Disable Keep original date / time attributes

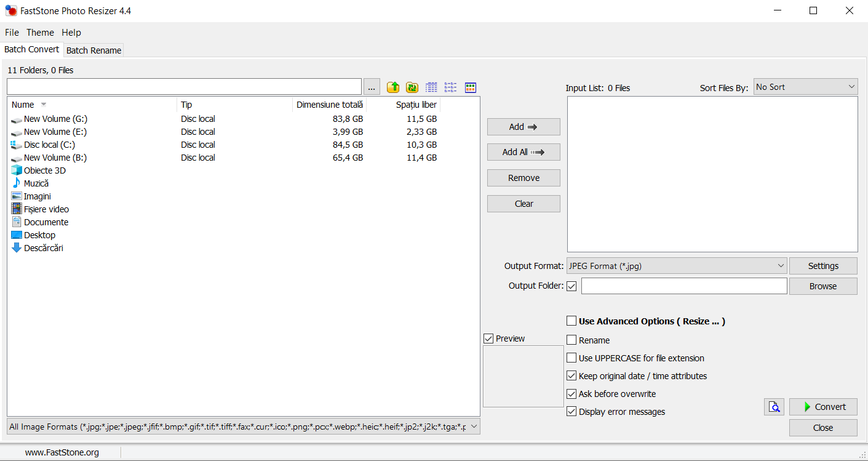[571, 375]
